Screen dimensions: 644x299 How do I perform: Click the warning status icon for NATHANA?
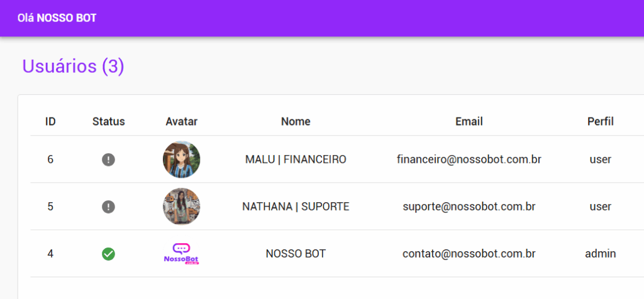click(x=108, y=207)
